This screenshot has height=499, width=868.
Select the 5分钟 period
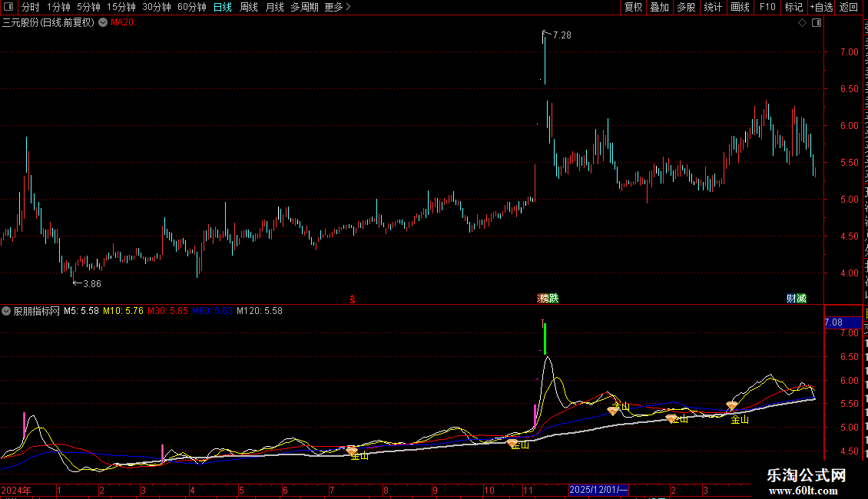point(88,7)
